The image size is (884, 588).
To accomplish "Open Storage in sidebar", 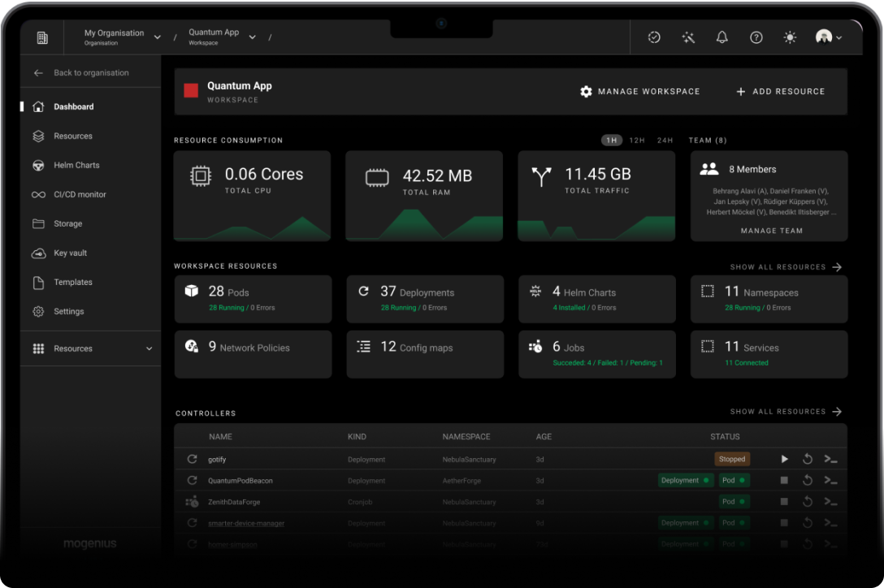I will (x=90, y=224).
